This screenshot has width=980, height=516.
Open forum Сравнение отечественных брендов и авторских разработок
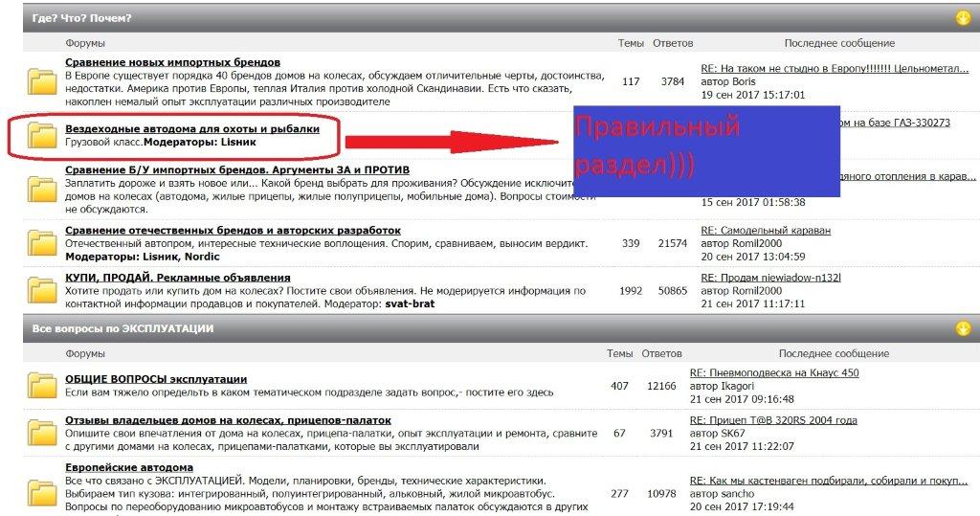tap(233, 230)
